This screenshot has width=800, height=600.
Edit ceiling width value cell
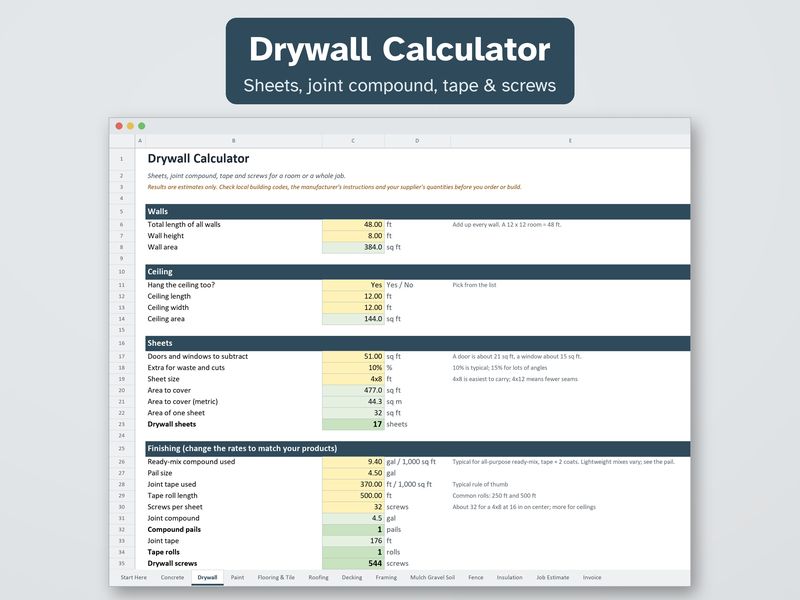tap(353, 308)
